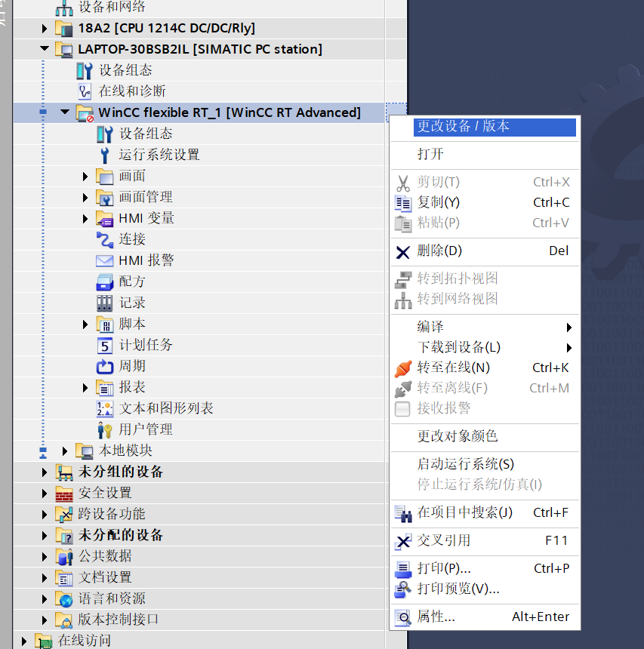644x649 pixels.
Task: Click the 运行系统设置 wrench icon
Action: [105, 155]
